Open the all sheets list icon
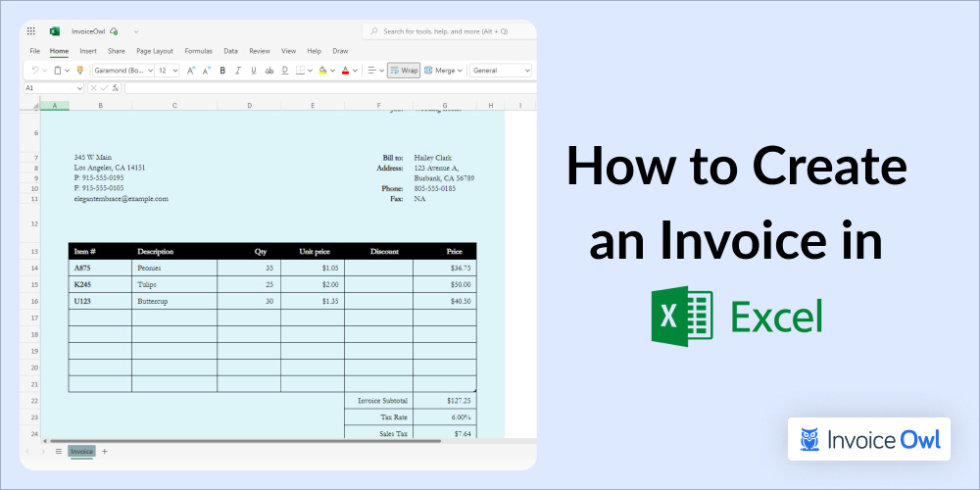Screen dimensions: 980x490 (58, 452)
